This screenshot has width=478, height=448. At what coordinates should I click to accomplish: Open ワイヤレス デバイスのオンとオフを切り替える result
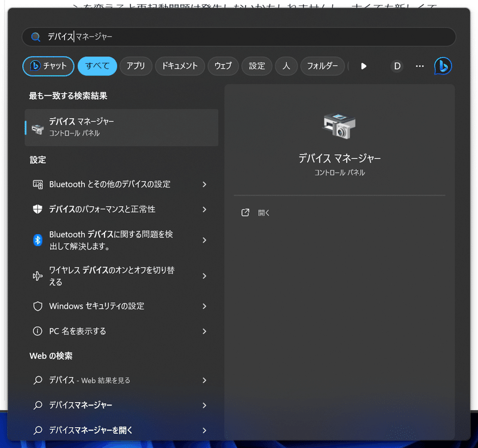[x=121, y=276]
